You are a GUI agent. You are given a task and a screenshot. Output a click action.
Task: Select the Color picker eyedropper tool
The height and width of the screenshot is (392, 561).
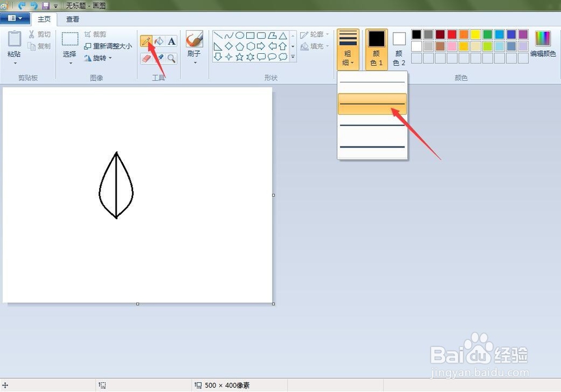159,58
